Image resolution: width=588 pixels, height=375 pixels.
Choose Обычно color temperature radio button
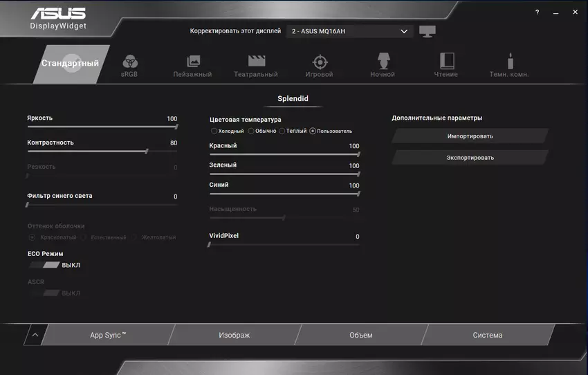tap(251, 131)
